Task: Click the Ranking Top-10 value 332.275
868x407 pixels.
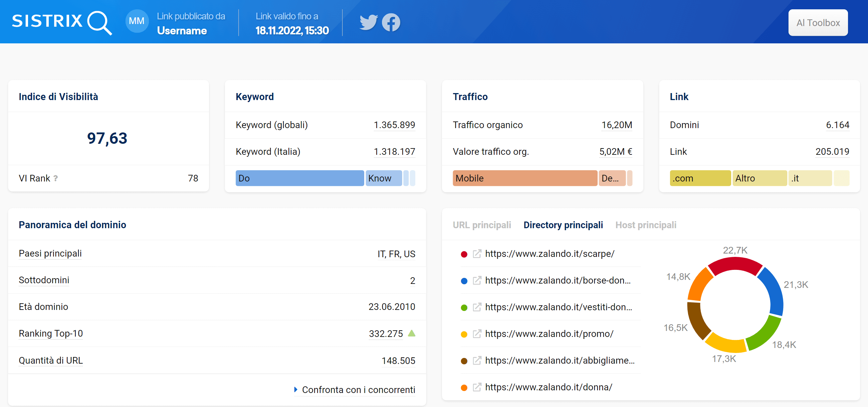Action: (x=386, y=334)
